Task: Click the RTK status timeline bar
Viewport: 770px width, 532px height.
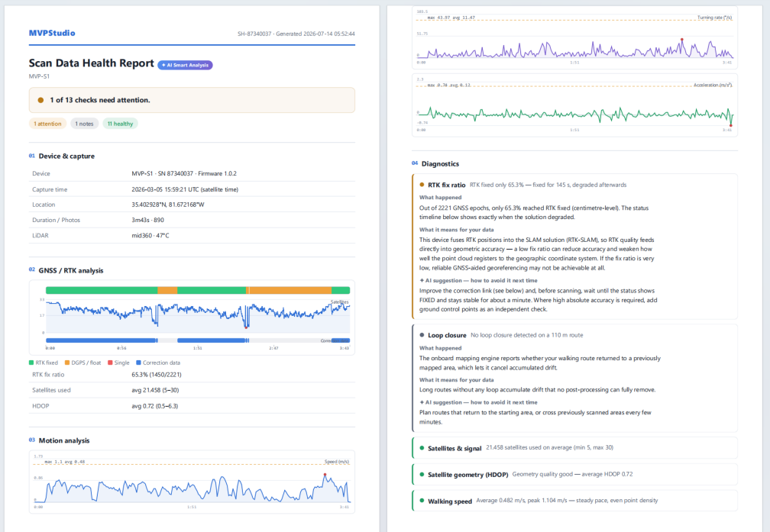Action: click(x=197, y=291)
